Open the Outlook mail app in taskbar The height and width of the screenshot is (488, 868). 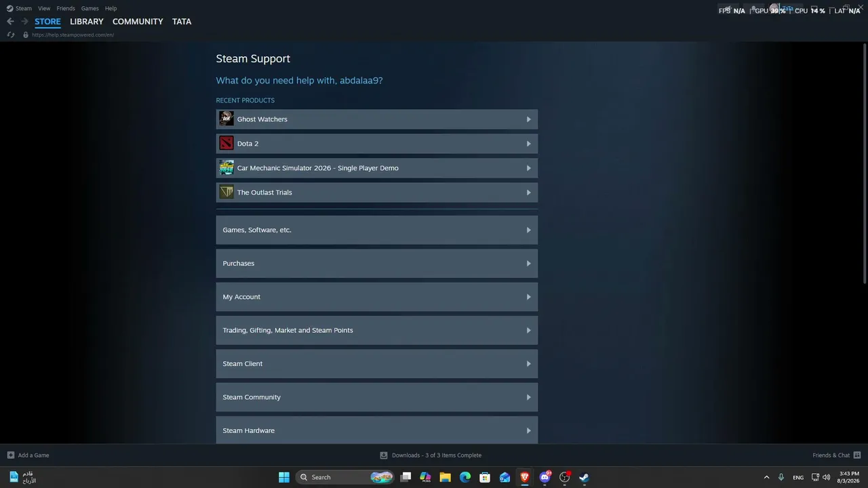click(x=505, y=477)
